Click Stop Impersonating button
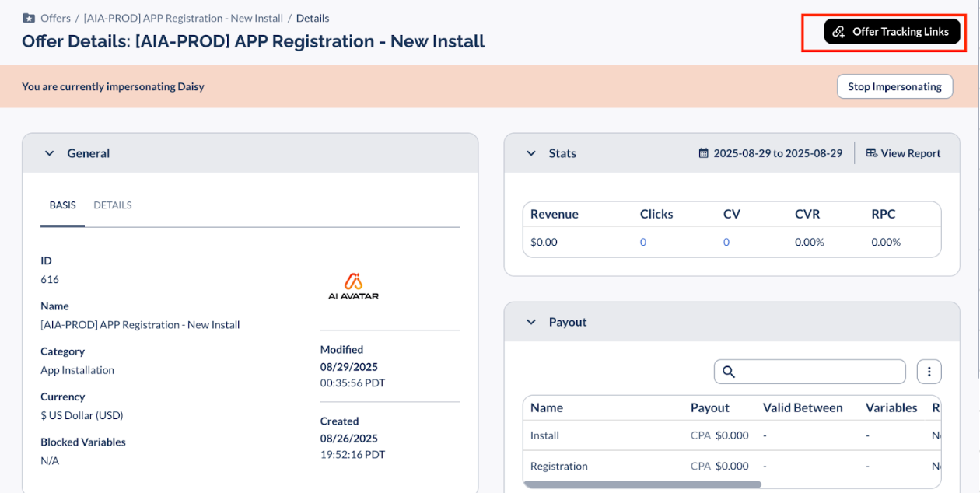Screen dimensions: 980x493 [x=895, y=86]
